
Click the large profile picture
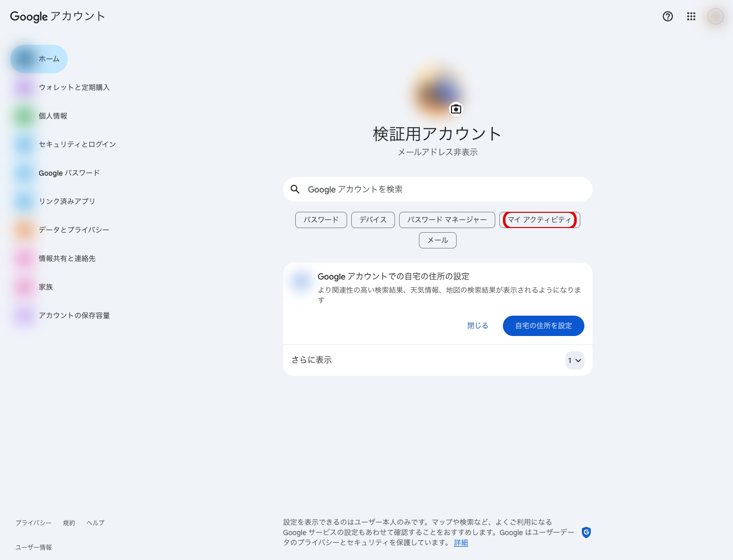438,93
